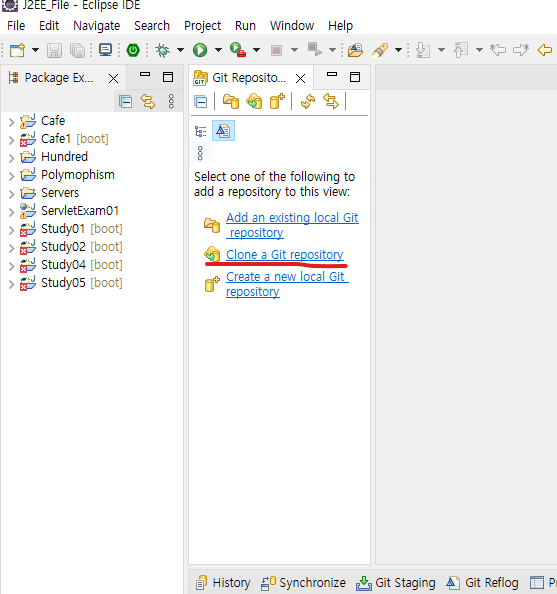This screenshot has width=557, height=594.
Task: Click the Search flashlight icon in toolbar
Action: click(x=380, y=50)
